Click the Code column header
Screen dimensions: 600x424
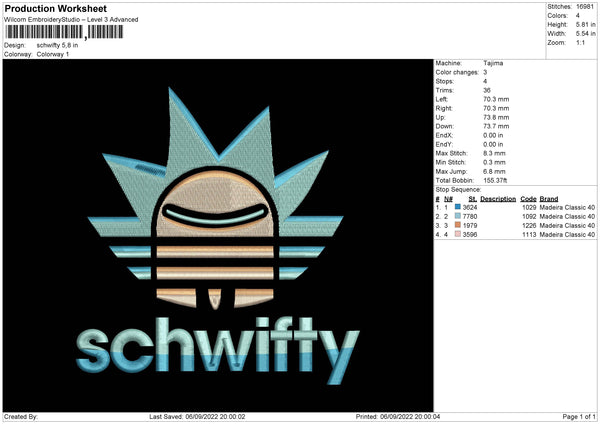(x=528, y=199)
